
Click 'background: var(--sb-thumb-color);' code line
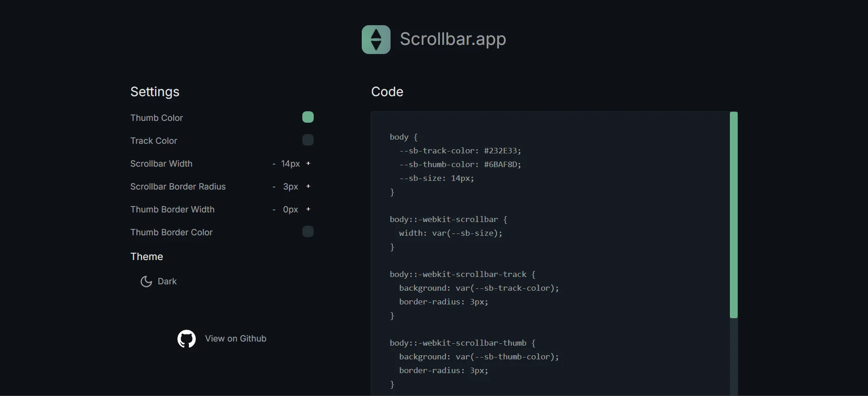coord(479,357)
